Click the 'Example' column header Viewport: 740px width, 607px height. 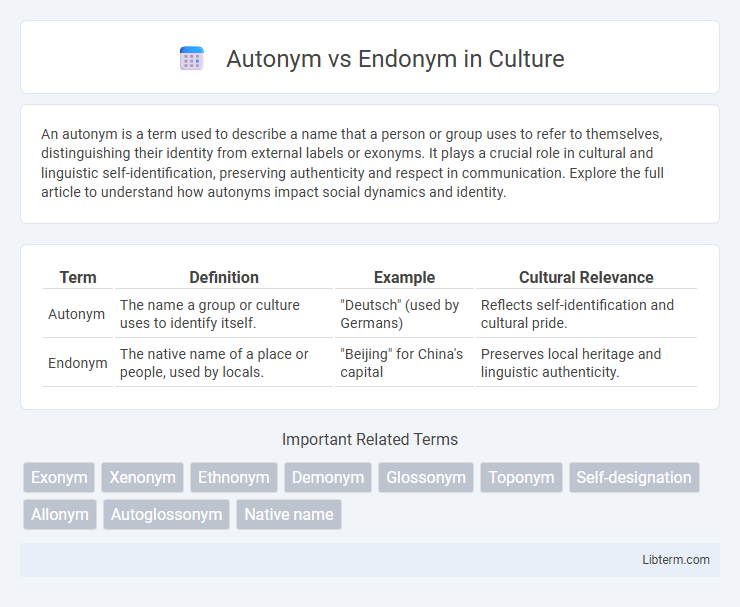(404, 277)
